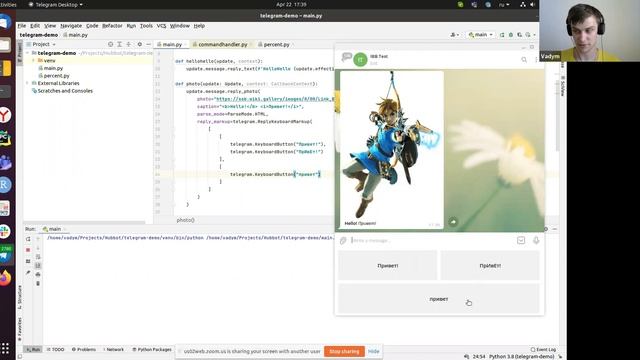This screenshot has width=640, height=360.
Task: Click Expand All icon in Project panel header
Action: point(120,44)
